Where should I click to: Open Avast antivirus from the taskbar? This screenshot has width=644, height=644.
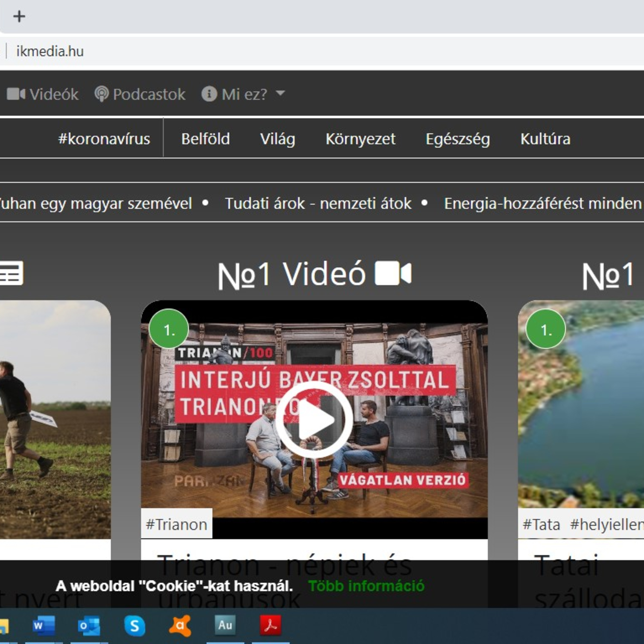[x=180, y=626]
